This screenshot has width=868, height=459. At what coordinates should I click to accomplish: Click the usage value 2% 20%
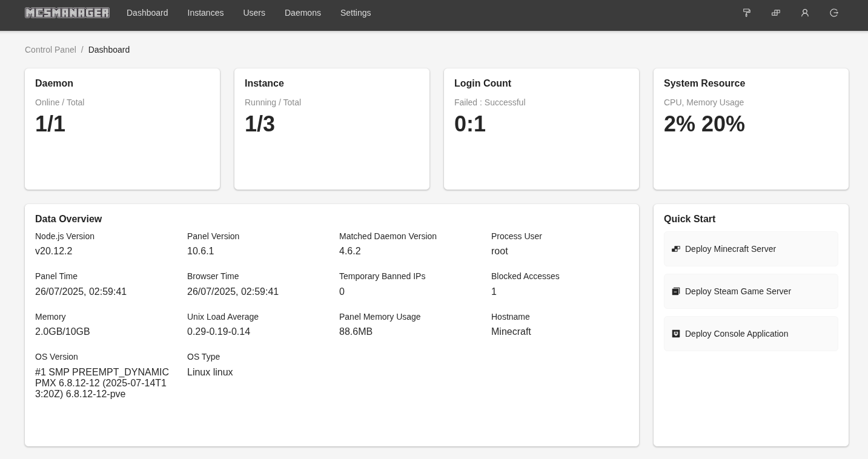click(704, 124)
